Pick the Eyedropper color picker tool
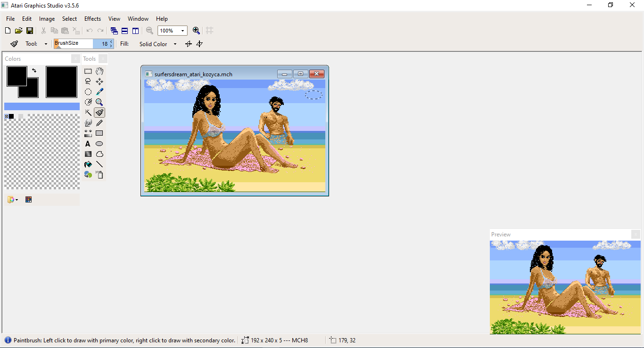 (x=99, y=92)
